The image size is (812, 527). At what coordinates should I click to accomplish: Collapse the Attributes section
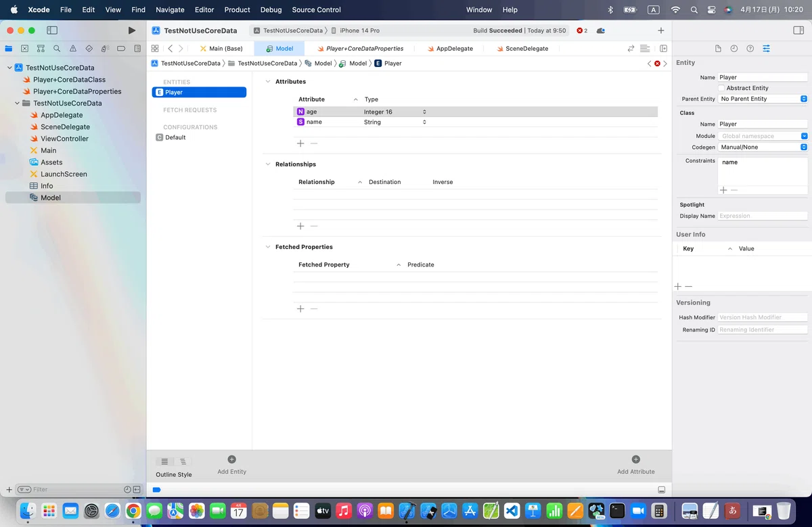268,81
